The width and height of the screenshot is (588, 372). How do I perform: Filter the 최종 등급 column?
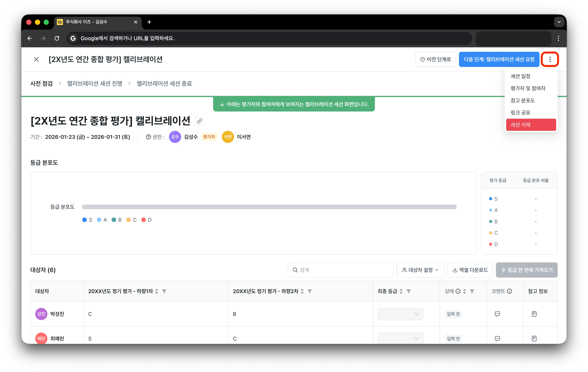pos(409,291)
